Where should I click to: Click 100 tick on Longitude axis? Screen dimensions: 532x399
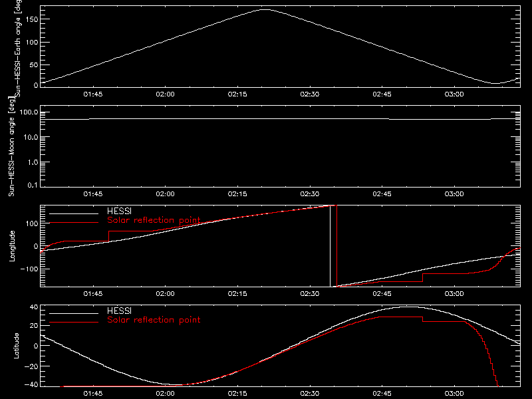[x=32, y=223]
